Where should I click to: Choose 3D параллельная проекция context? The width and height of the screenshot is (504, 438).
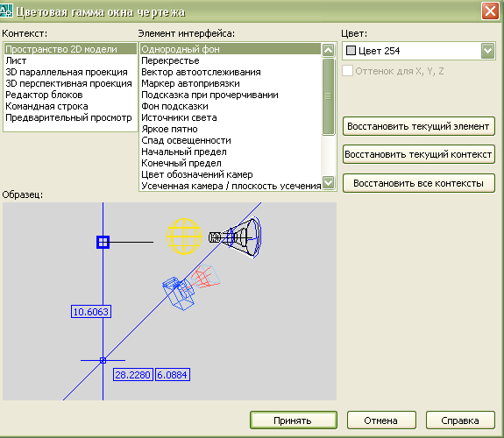click(x=70, y=72)
